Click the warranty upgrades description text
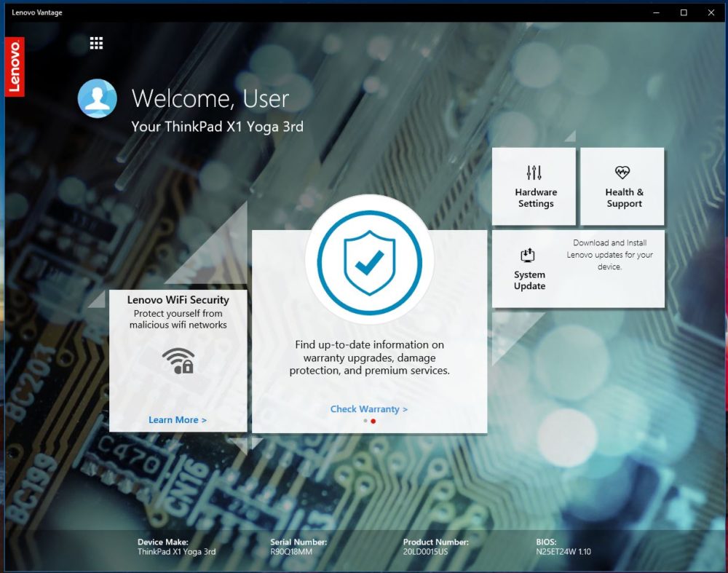728x573 pixels. pyautogui.click(x=370, y=357)
